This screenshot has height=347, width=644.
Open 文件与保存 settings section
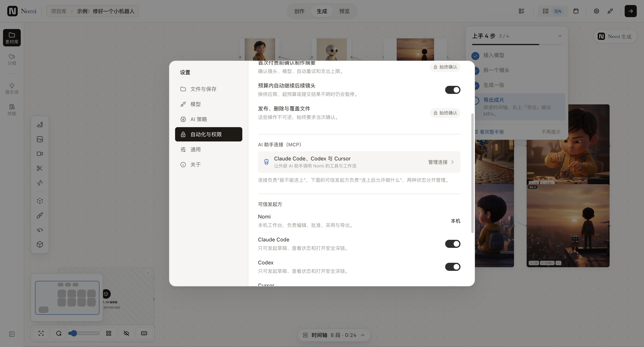[208, 89]
